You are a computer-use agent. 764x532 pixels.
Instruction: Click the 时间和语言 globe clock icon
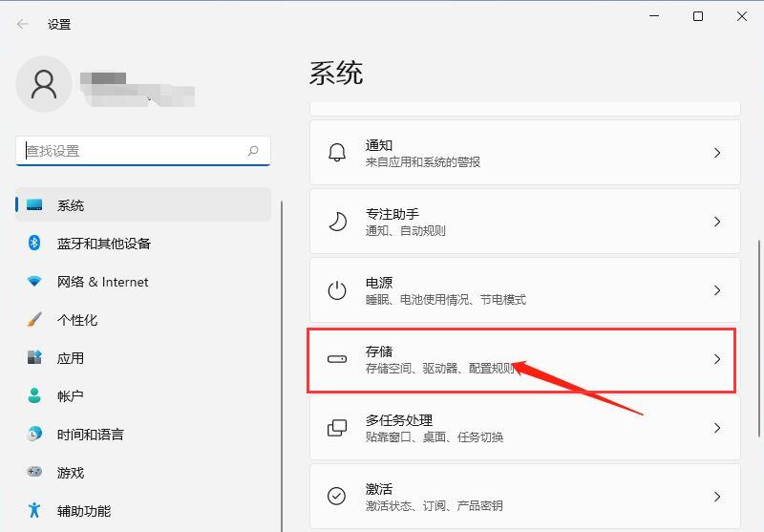34,434
